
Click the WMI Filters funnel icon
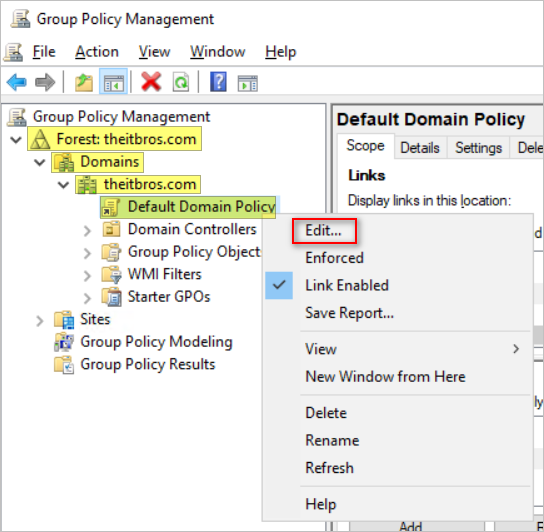(111, 275)
